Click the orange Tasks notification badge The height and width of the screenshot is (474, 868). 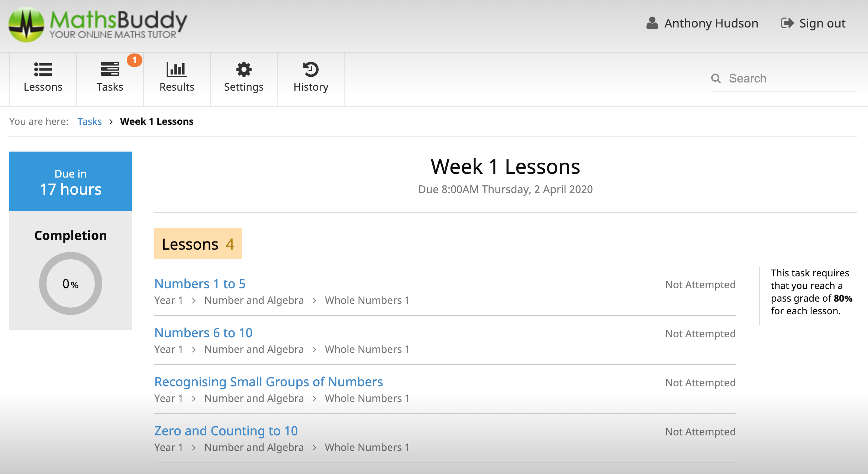click(x=135, y=60)
